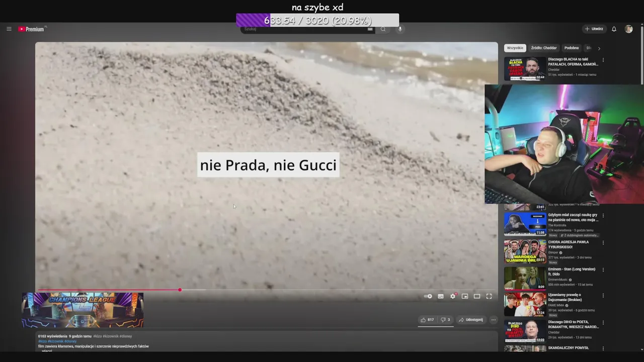
Task: Show more filter chips with right arrow
Action: pos(599,48)
